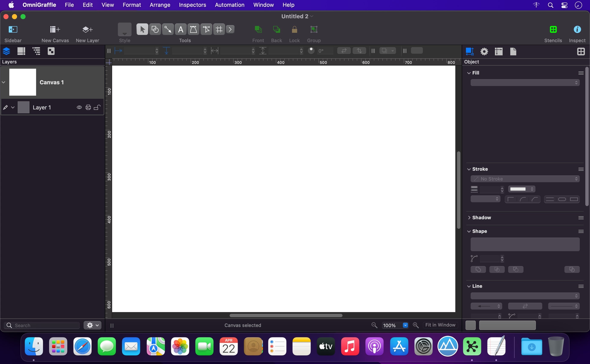Open the No Stroke dropdown
The width and height of the screenshot is (590, 364).
tap(525, 179)
